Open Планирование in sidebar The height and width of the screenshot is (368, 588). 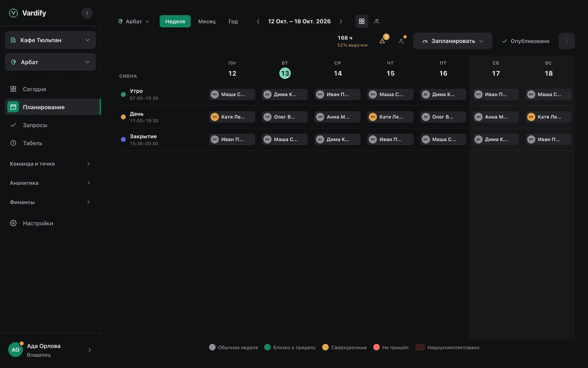(x=52, y=107)
